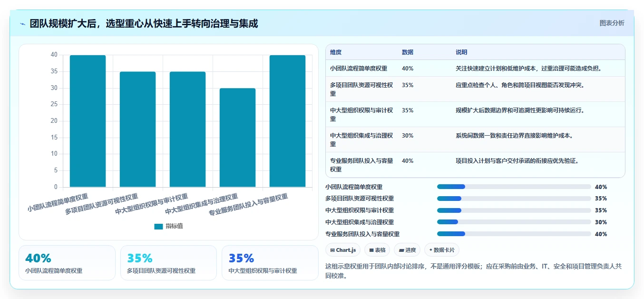
Task: Click the 30% progress value label
Action: point(601,222)
